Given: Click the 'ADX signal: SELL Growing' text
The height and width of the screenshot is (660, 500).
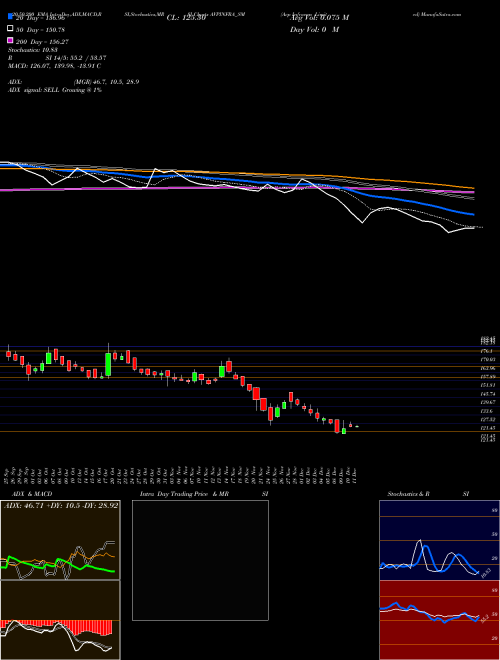Looking at the screenshot, I should tap(55, 90).
